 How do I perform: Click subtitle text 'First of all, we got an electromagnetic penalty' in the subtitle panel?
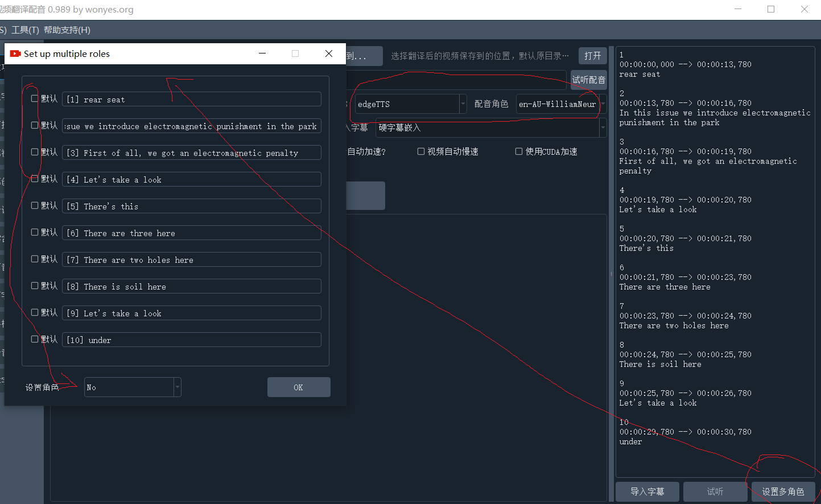708,166
